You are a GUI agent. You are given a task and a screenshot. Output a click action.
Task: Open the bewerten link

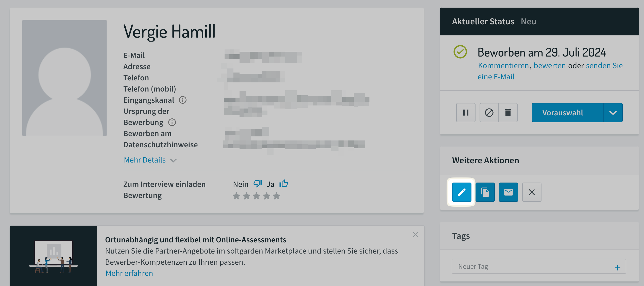[x=550, y=66]
